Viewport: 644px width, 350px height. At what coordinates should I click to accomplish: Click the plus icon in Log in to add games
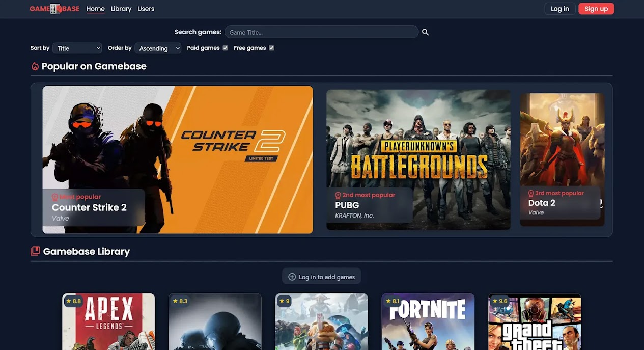(292, 277)
